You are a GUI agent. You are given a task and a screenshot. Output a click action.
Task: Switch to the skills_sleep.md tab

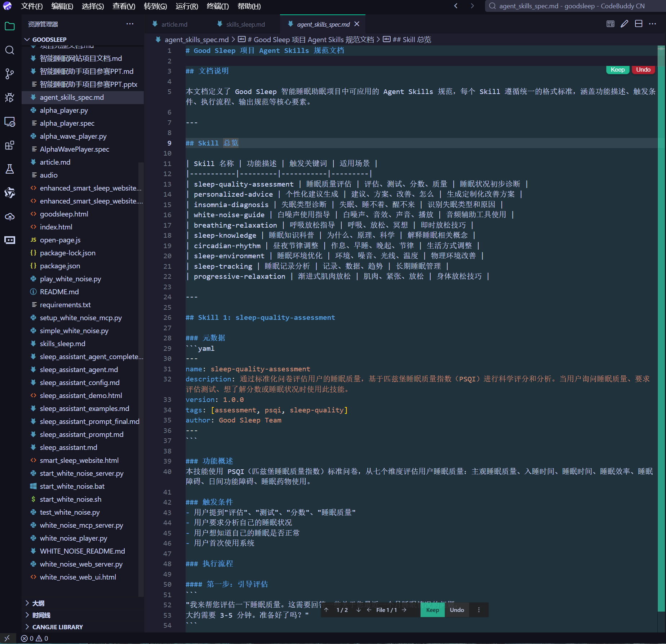pos(245,24)
